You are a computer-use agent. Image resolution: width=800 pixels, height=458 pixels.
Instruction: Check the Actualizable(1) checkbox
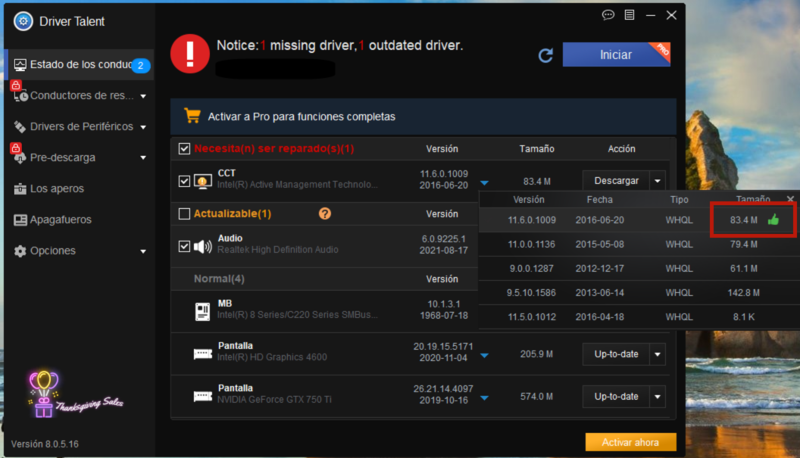[184, 213]
